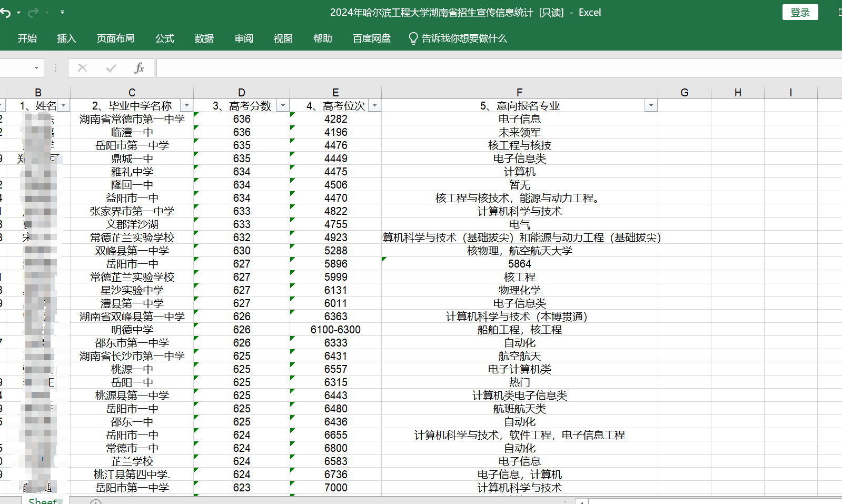
Task: Open Customize Quick Access Toolbar arrow
Action: tap(62, 12)
